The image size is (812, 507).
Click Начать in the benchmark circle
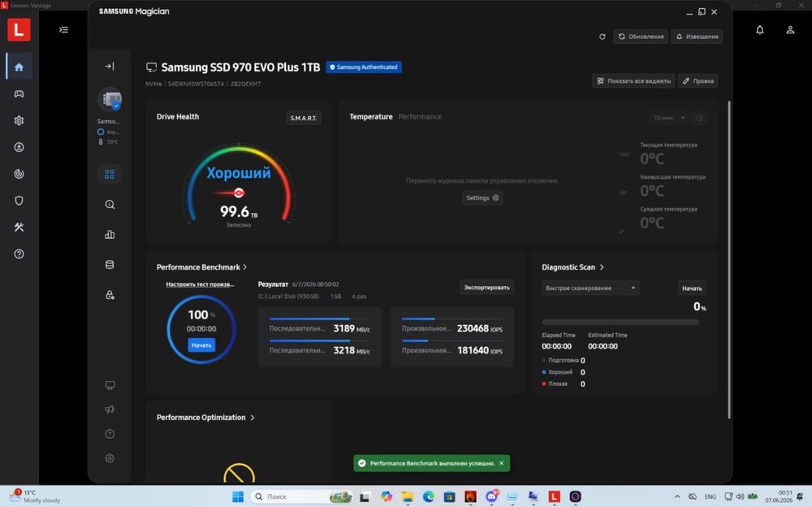[x=201, y=344]
